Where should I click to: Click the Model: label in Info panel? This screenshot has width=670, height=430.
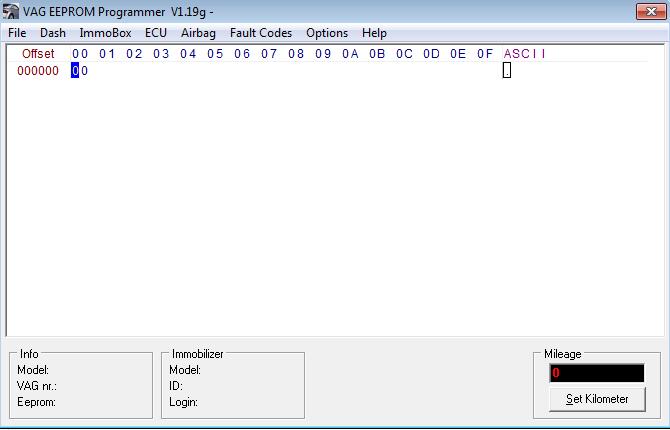(x=33, y=370)
